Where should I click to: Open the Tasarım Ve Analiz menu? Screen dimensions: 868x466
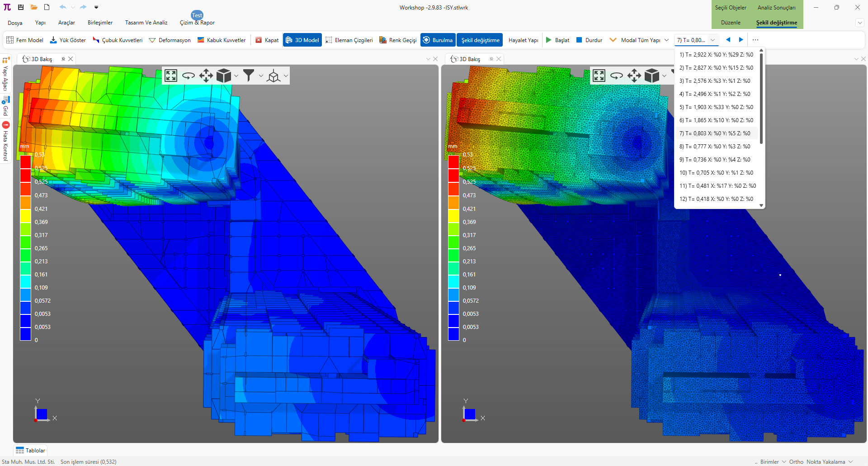(146, 23)
